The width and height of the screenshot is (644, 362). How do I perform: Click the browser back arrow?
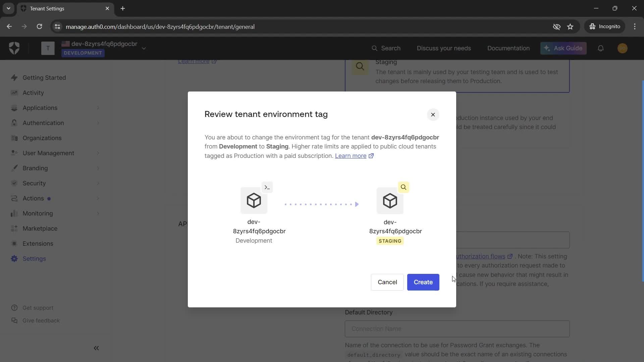pos(9,26)
